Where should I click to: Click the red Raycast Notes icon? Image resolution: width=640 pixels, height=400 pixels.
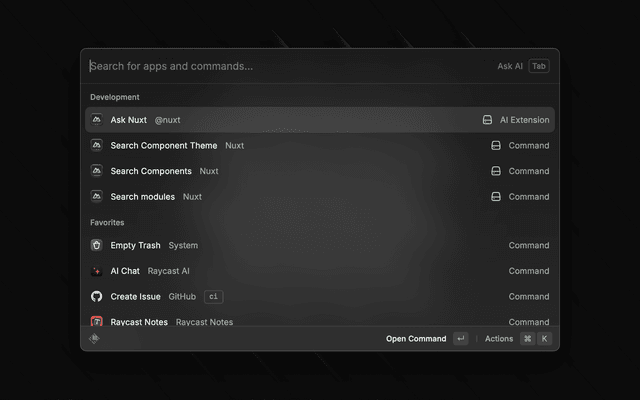point(96,321)
